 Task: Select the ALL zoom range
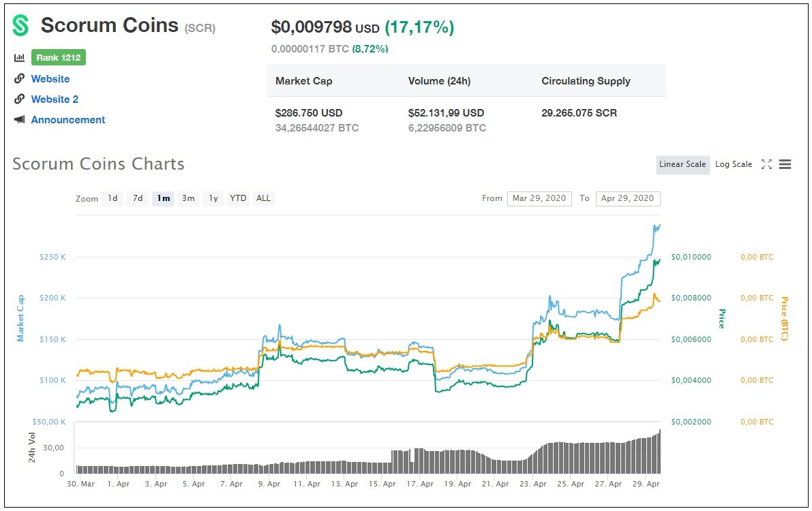click(263, 198)
